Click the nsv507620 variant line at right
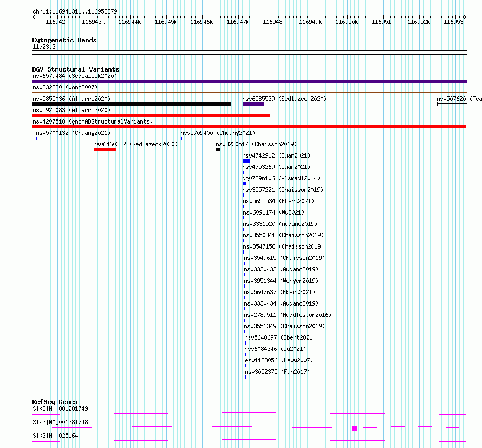This screenshot has width=482, height=448. 452,104
